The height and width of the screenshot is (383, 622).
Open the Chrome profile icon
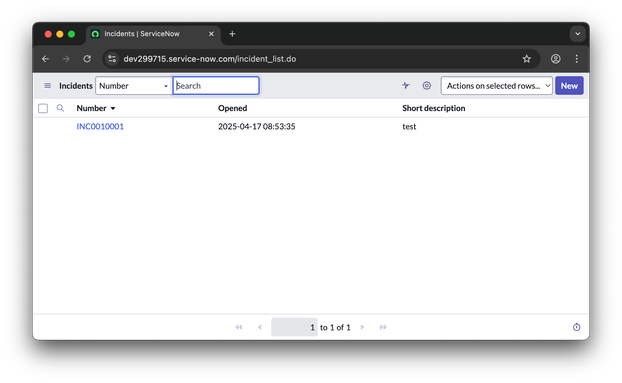[x=555, y=59]
